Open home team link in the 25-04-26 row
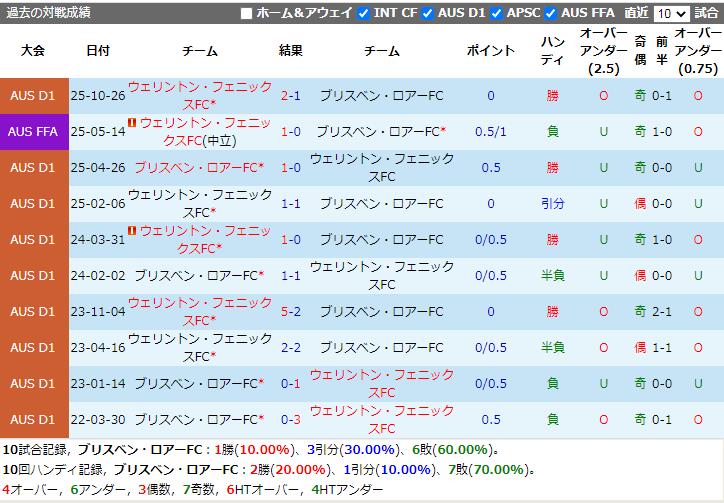724x503 pixels. [x=198, y=168]
